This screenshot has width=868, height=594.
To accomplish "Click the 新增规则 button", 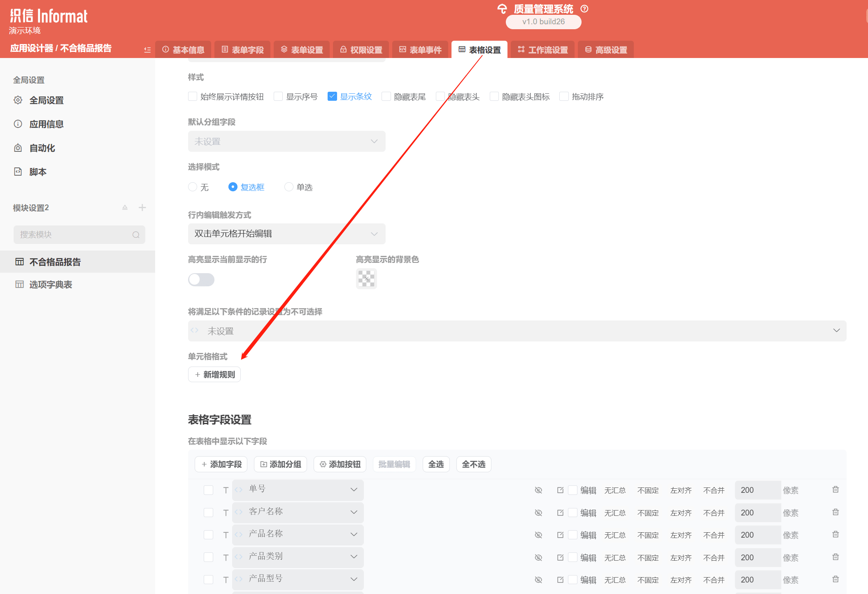I will 214,374.
